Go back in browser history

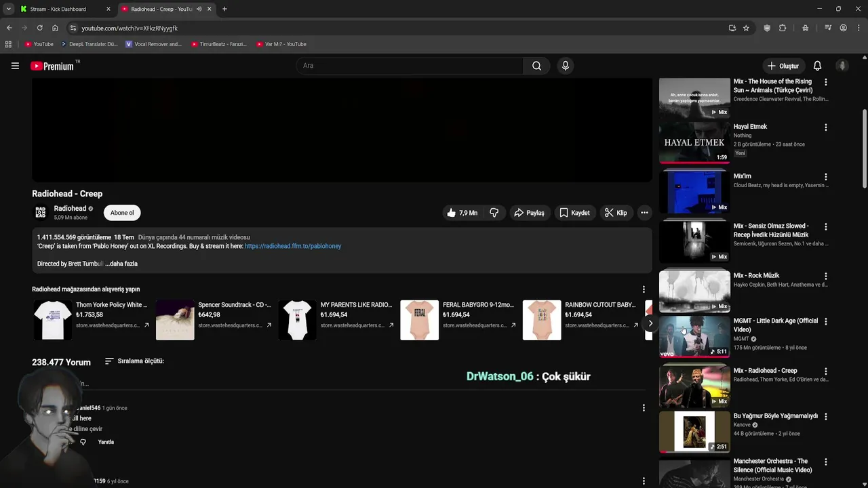(x=9, y=28)
